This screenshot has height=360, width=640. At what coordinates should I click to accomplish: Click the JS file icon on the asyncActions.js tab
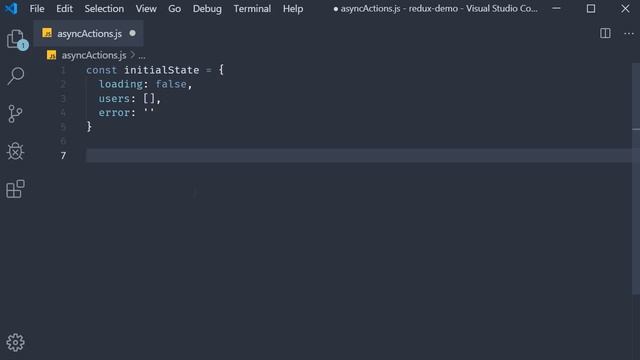[x=47, y=33]
